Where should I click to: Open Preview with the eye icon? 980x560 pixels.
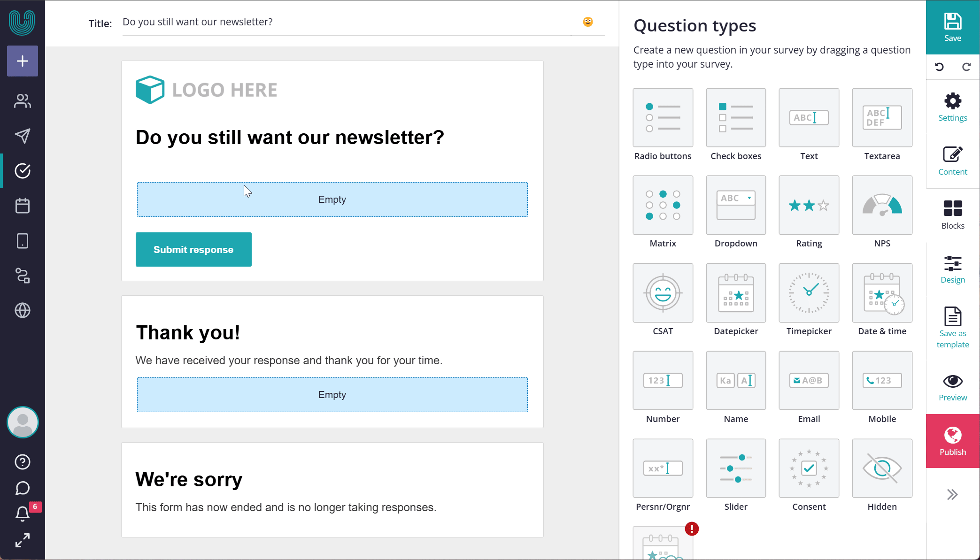pyautogui.click(x=952, y=387)
